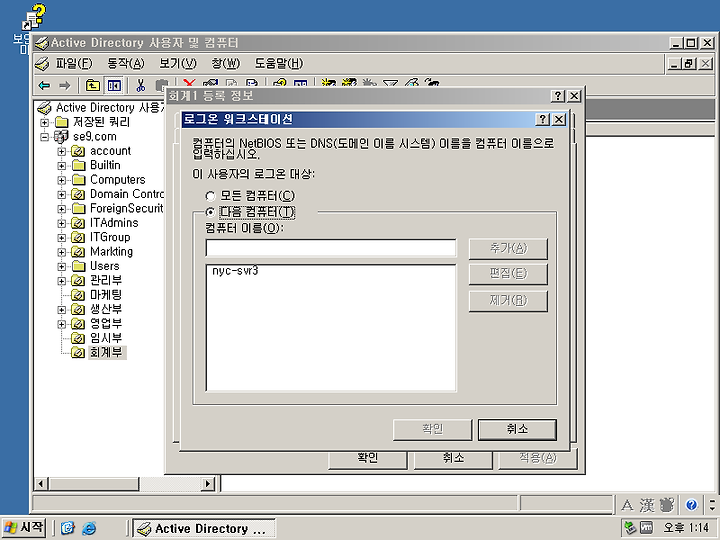The height and width of the screenshot is (540, 720).
Task: Select the 임시부 tree item
Action: (106, 338)
